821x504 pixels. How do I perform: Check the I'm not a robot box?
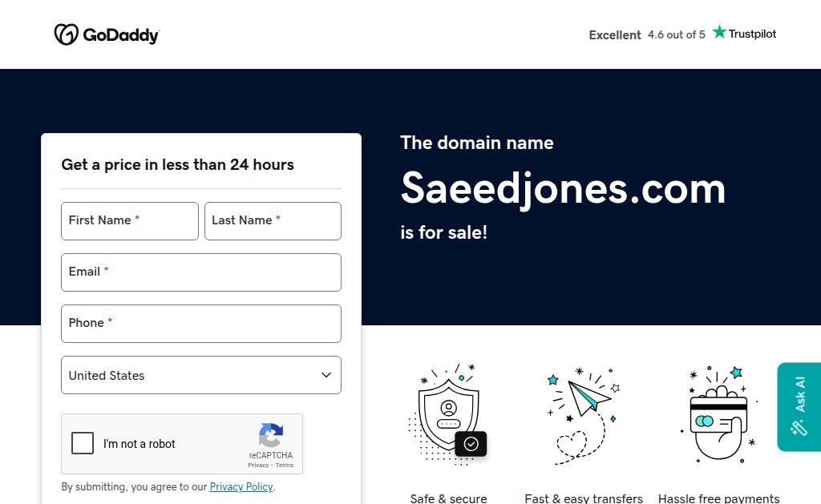pos(83,443)
